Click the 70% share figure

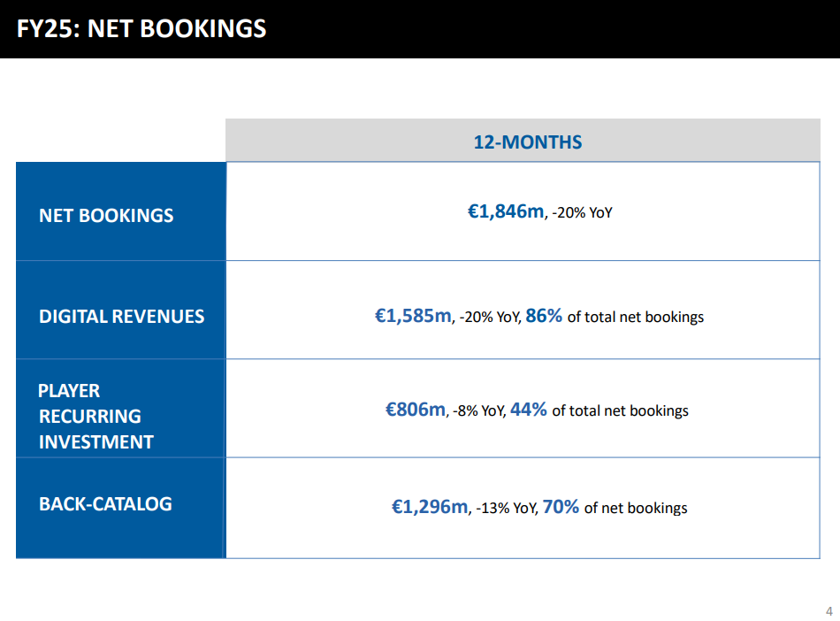(561, 507)
